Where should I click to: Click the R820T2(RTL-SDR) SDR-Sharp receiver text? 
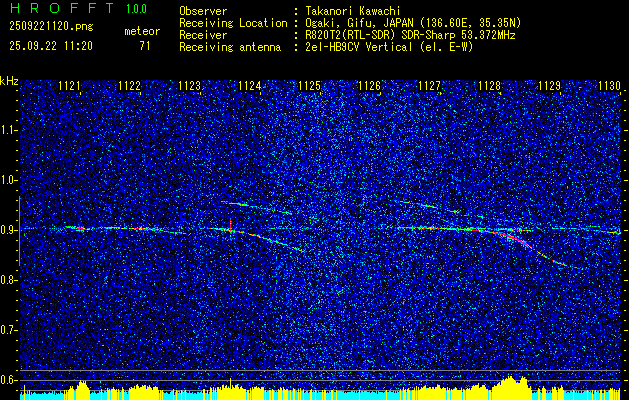pos(409,35)
